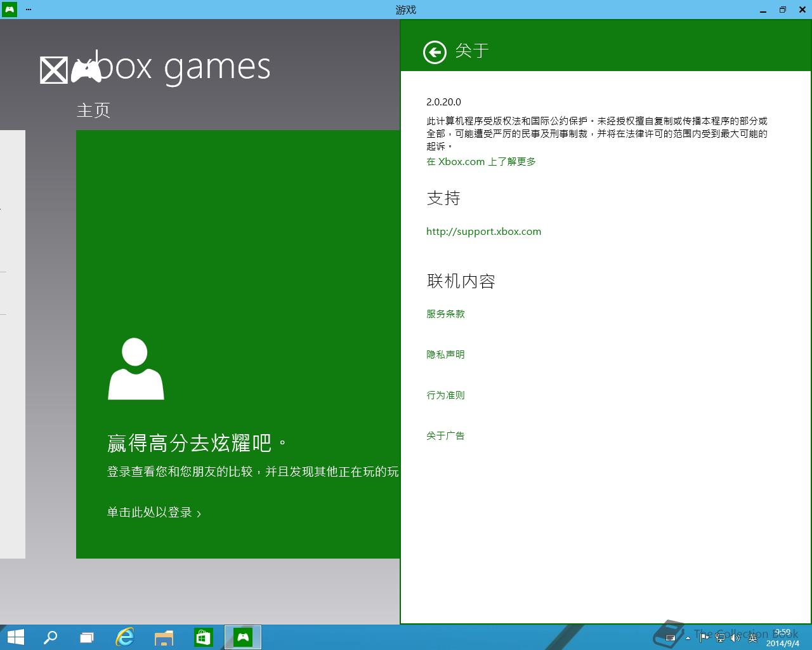Open taskbar Search magnifier
Image resolution: width=812 pixels, height=650 pixels.
tap(49, 637)
